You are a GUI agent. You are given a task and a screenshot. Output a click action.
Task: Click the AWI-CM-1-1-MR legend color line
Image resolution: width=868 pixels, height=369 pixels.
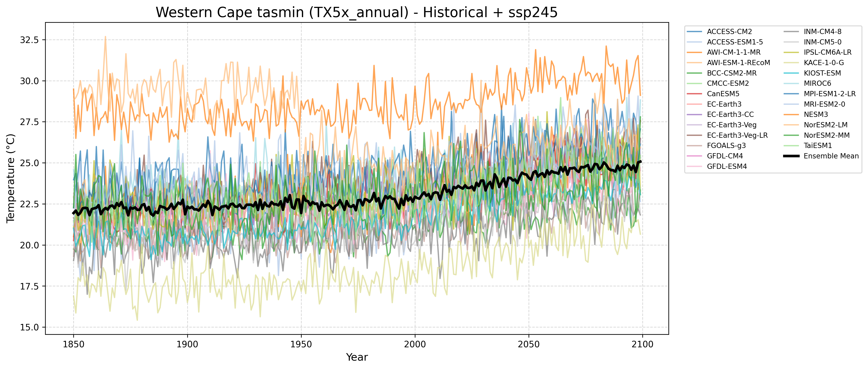point(695,52)
